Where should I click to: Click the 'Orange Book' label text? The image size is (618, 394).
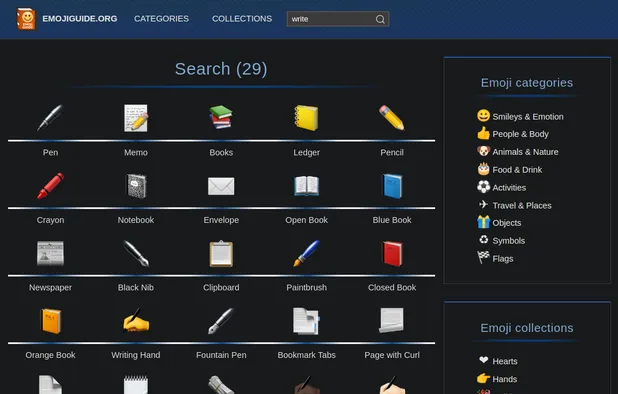click(x=50, y=355)
